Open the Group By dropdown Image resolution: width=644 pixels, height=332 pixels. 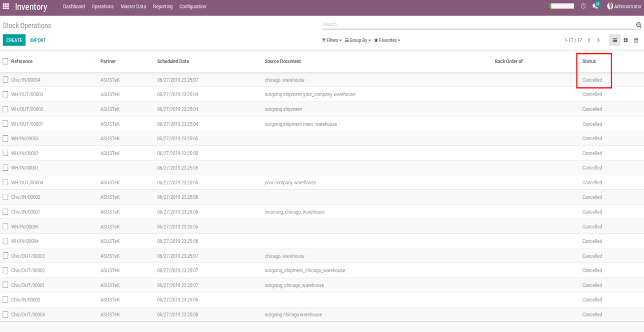tap(358, 41)
